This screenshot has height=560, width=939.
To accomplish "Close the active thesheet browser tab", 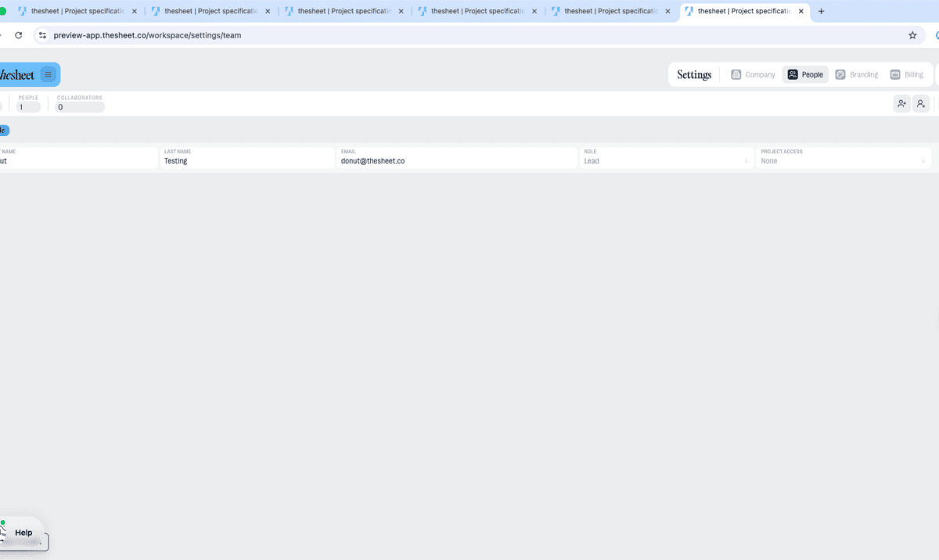I will [800, 12].
